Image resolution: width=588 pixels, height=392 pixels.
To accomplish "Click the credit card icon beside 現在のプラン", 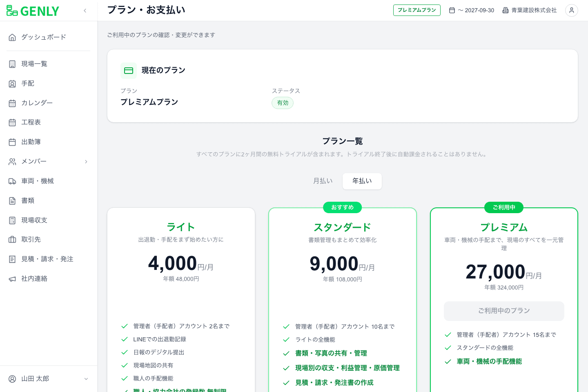I will tap(129, 71).
